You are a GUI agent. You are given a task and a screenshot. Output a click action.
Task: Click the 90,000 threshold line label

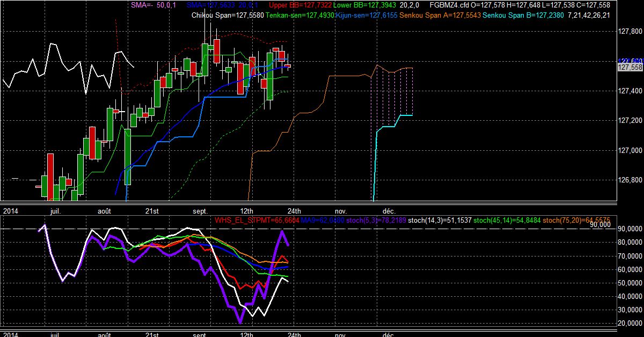(599, 225)
